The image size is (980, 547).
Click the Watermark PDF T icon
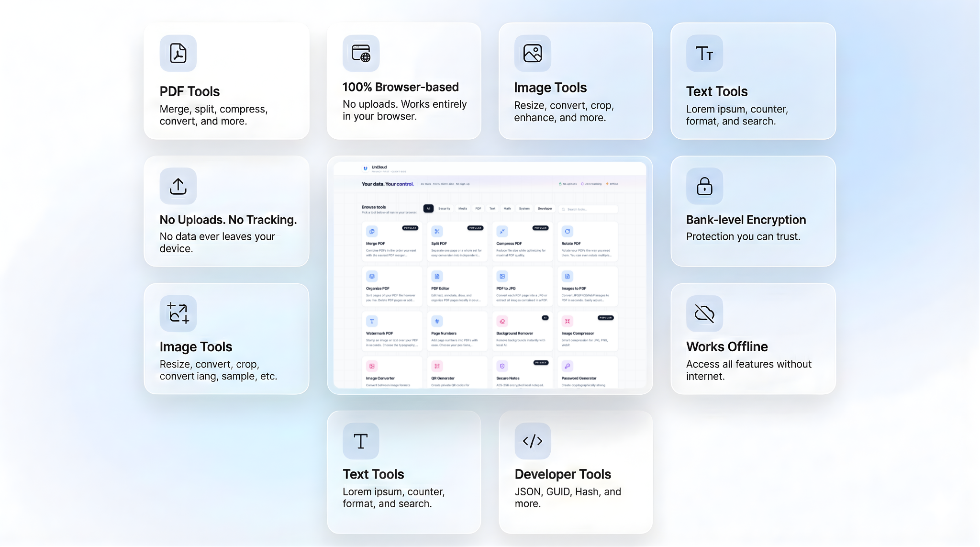pyautogui.click(x=372, y=321)
